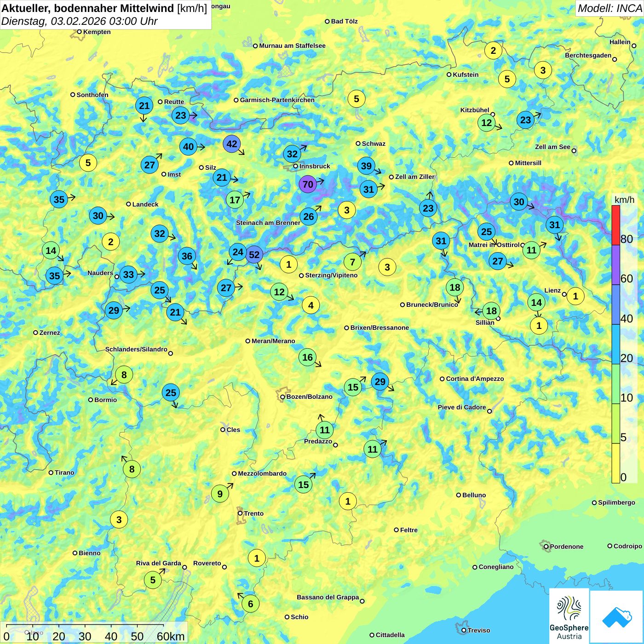Click the blue cloud logo icon
The width and height of the screenshot is (644, 644).
pos(617,617)
